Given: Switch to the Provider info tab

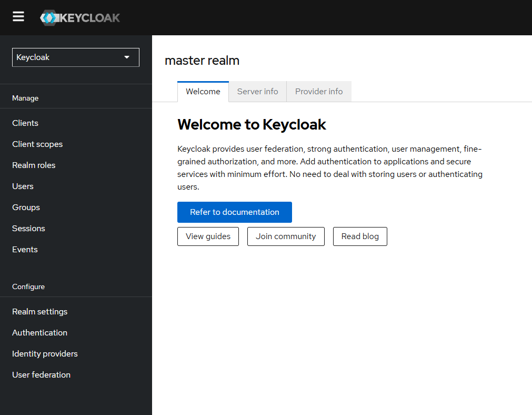Looking at the screenshot, I should [x=318, y=91].
